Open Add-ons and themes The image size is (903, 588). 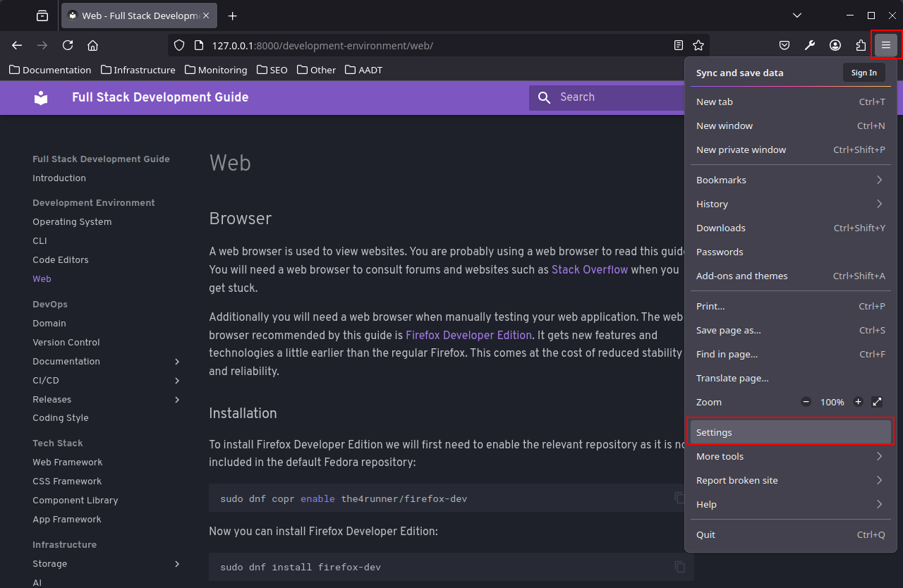[x=790, y=276]
